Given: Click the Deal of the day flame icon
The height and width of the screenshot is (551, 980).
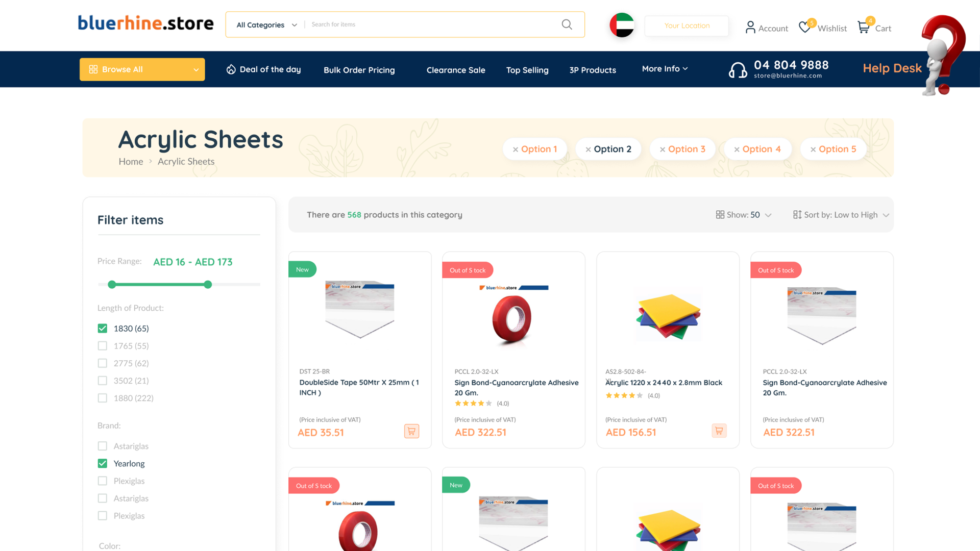Looking at the screenshot, I should (x=231, y=69).
